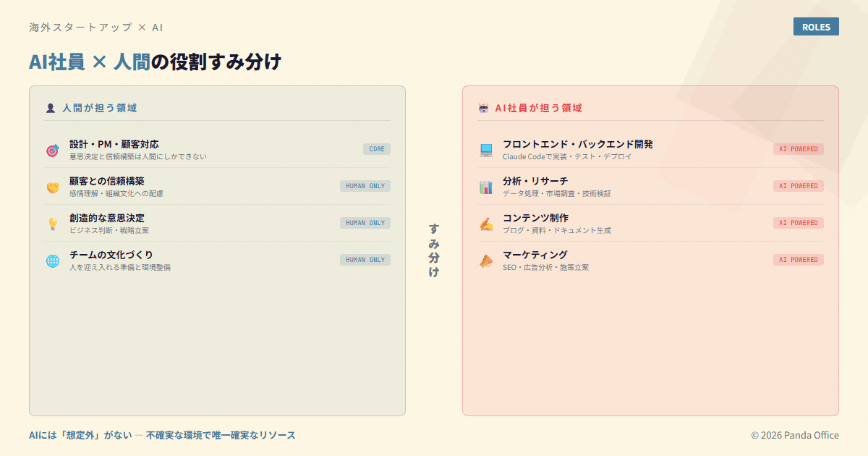
Task: Click subtitle 意思決定と信頼構築は人間にしかできない
Action: pyautogui.click(x=138, y=156)
